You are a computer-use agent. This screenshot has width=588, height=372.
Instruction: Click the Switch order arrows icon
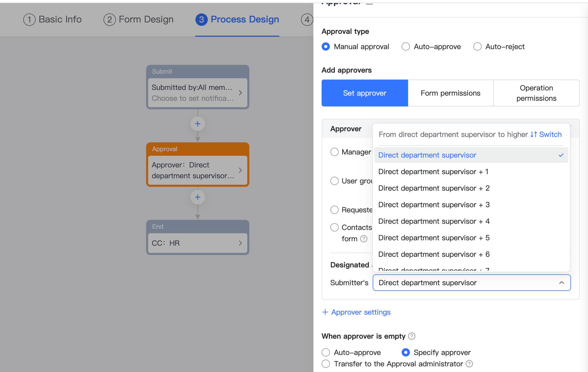coord(534,134)
